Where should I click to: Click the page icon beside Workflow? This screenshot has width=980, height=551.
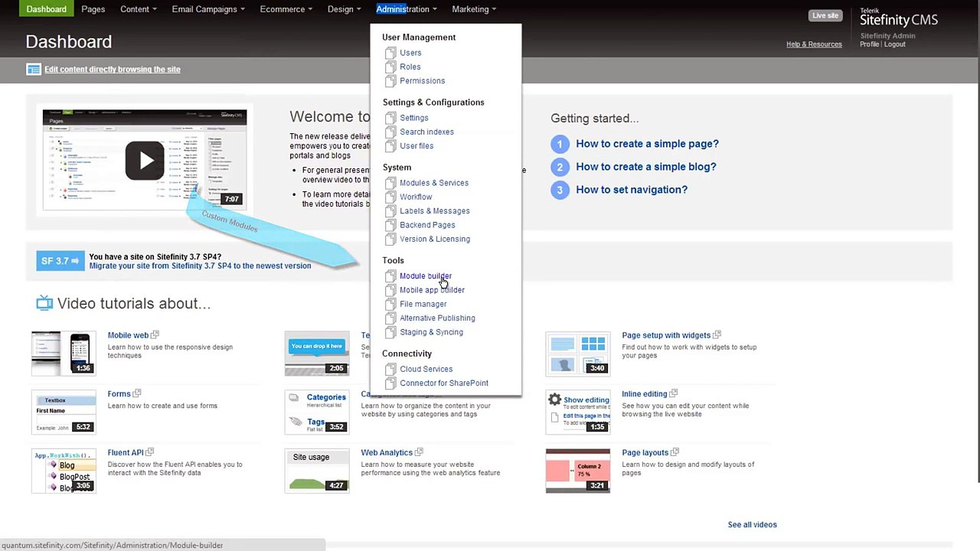(390, 197)
